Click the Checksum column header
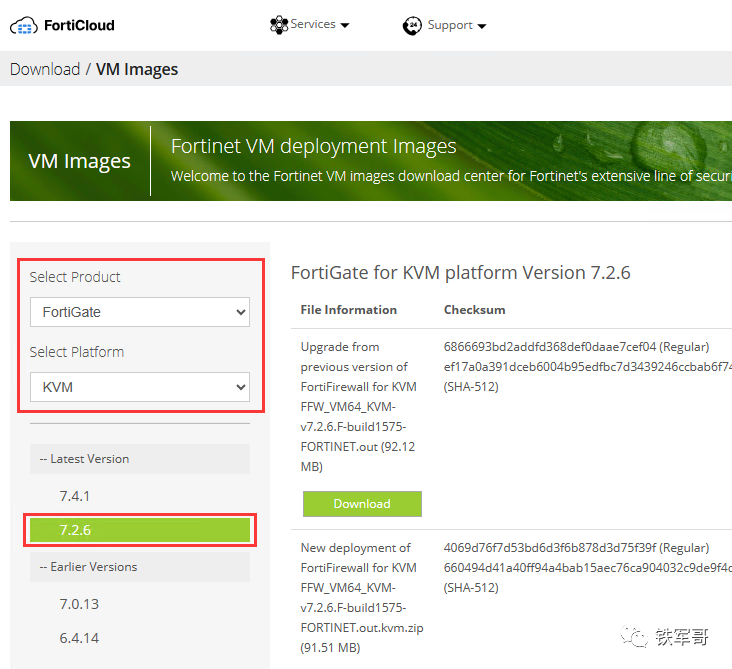The width and height of the screenshot is (732, 669). coord(474,310)
